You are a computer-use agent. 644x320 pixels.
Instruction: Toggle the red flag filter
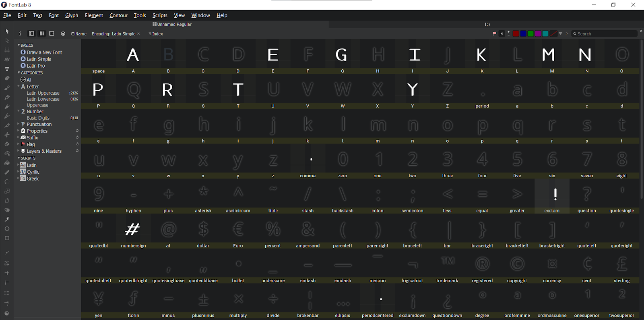[x=494, y=34]
